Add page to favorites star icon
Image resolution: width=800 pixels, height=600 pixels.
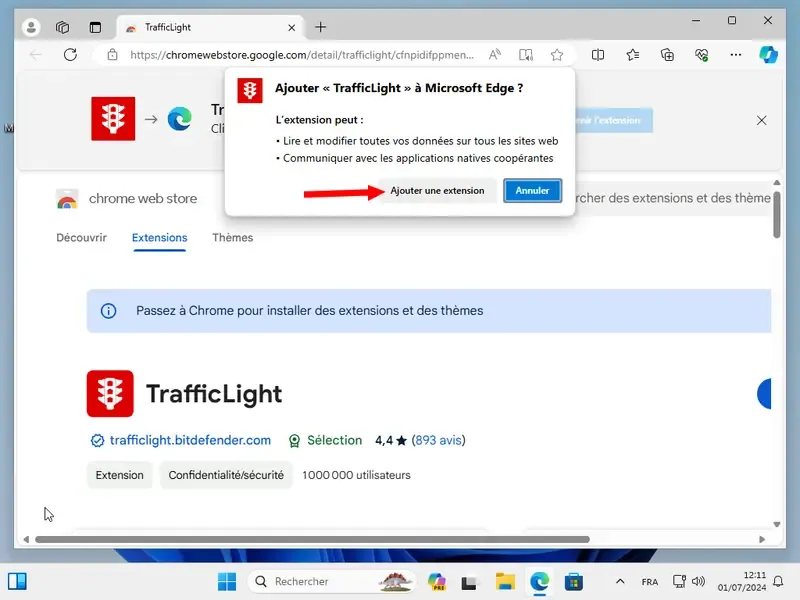557,55
